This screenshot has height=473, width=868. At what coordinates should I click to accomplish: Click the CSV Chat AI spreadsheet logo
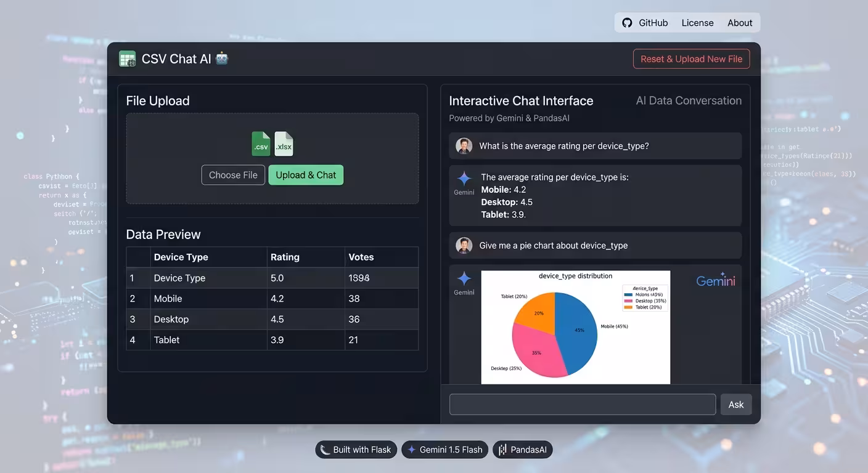click(128, 59)
